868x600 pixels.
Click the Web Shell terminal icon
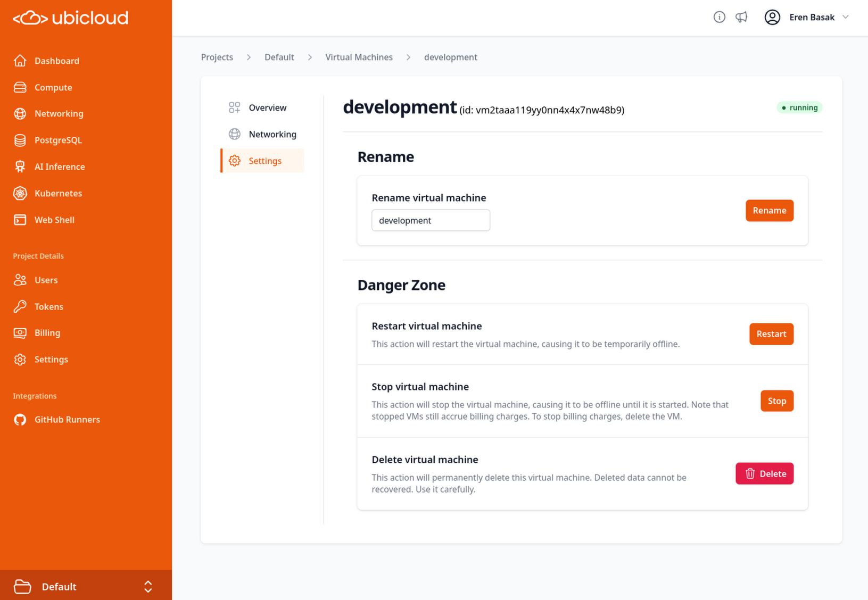[x=20, y=220]
